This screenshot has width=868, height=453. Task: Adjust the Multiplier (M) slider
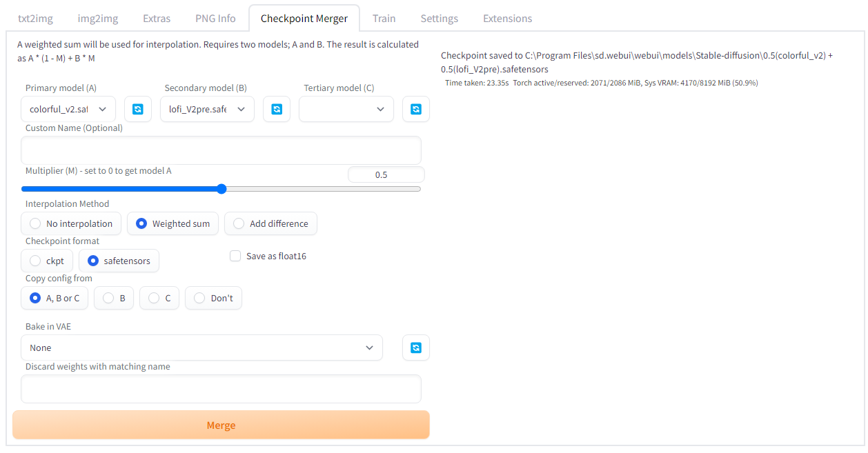(221, 188)
